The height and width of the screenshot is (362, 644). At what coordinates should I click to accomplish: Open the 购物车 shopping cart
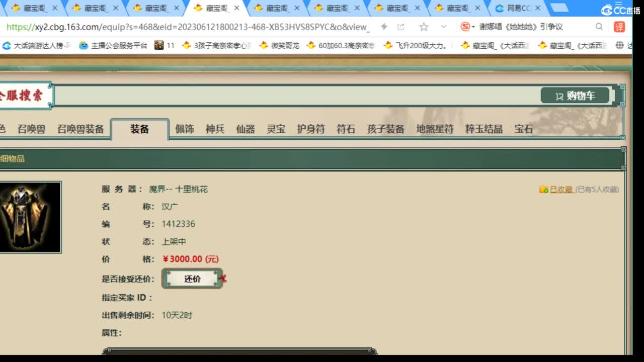[x=575, y=96]
